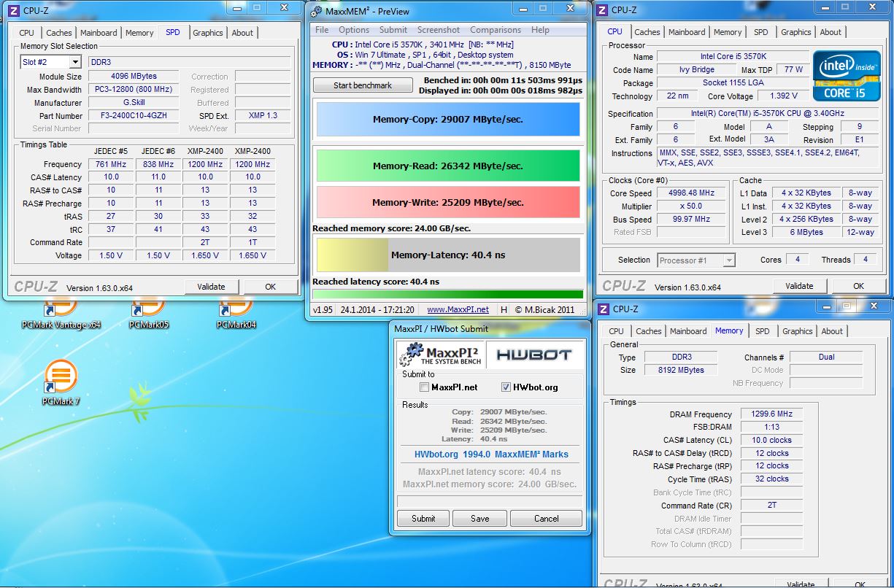Click the Memory-Write result bar
894x588 pixels.
[447, 202]
